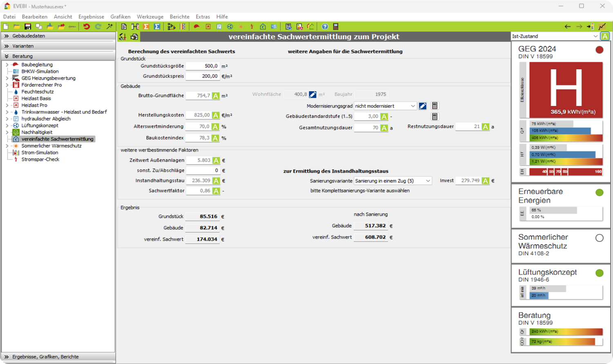Click the red lightning bolt toolbar icon

point(252,27)
